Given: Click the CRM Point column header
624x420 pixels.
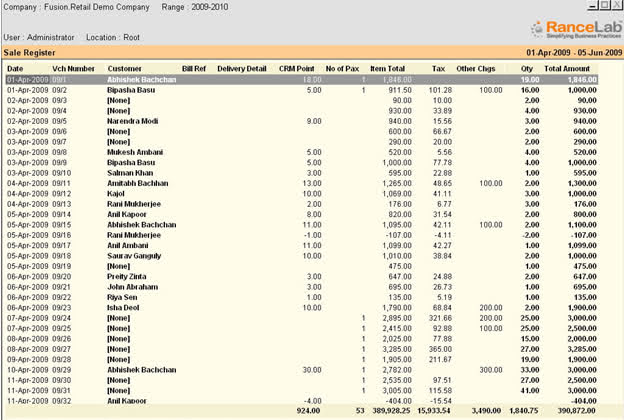Looking at the screenshot, I should 296,68.
